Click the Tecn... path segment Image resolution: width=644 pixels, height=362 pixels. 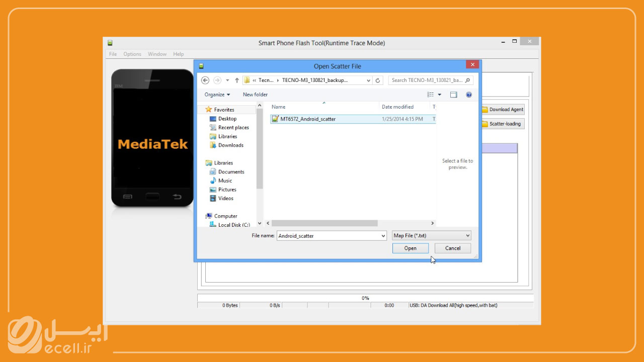266,80
